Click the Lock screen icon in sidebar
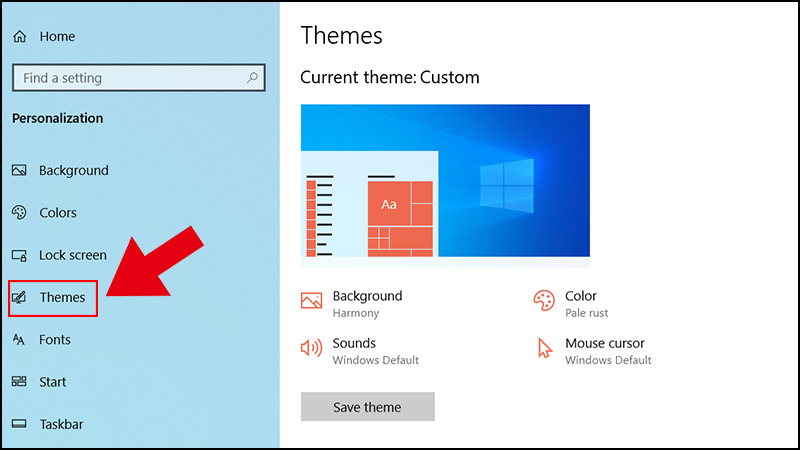 (x=19, y=255)
